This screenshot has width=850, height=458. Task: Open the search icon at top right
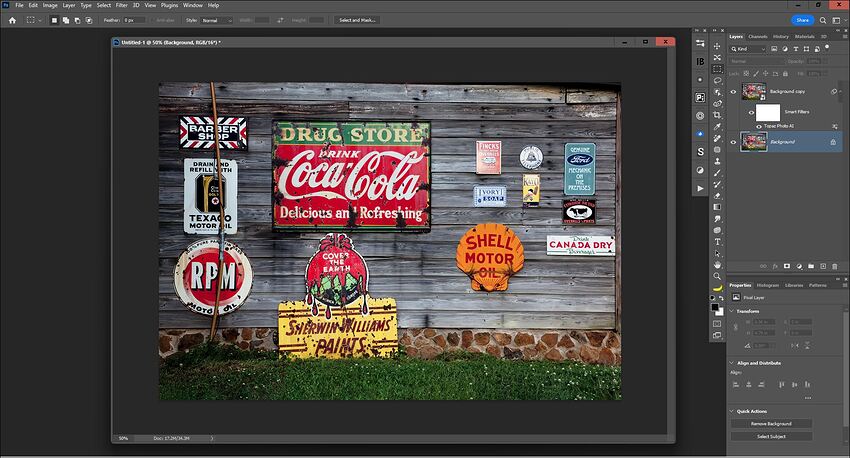pos(823,20)
